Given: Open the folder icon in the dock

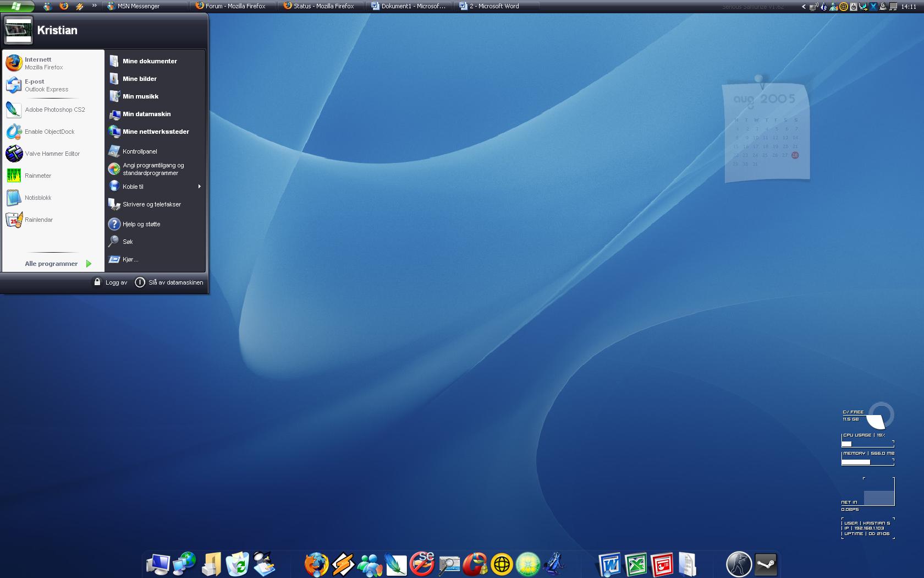Looking at the screenshot, I should (211, 564).
